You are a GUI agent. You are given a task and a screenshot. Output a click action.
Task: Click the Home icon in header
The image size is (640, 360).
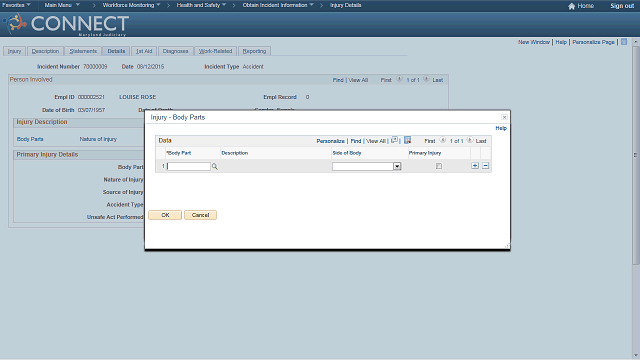click(571, 6)
